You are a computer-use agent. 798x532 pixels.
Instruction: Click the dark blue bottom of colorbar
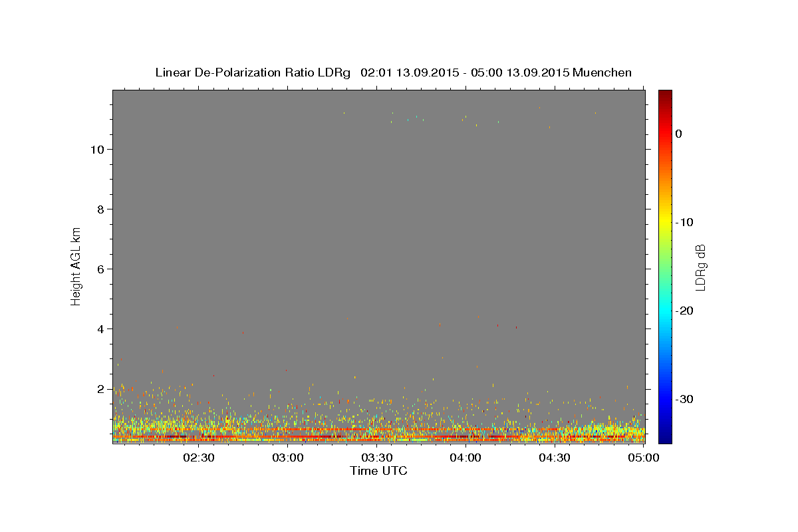(x=665, y=438)
